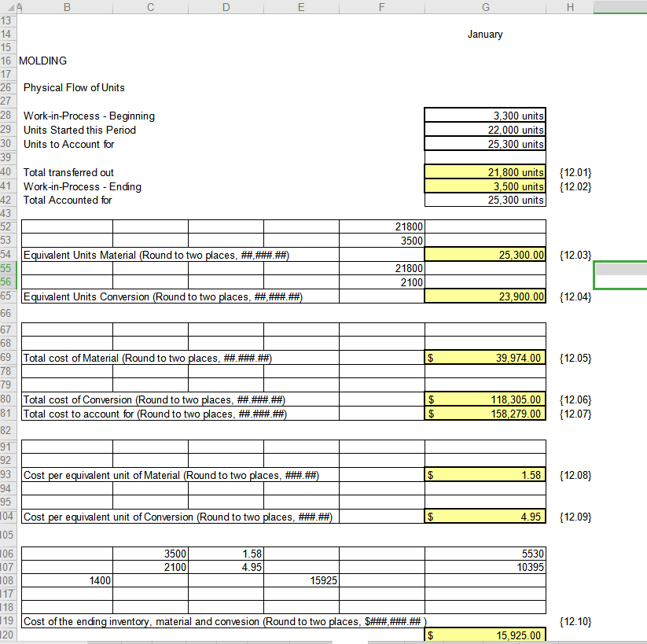The height and width of the screenshot is (644, 647).
Task: Click 'Total transferred out' label
Action: coord(68,172)
